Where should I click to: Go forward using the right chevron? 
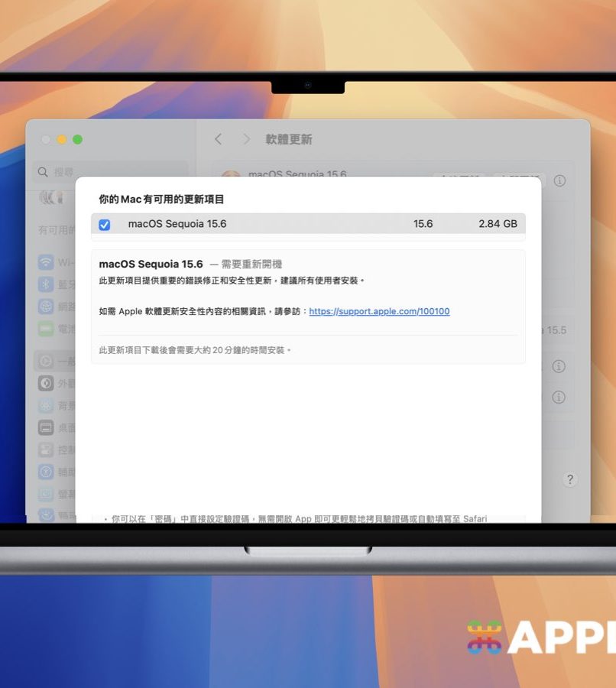click(246, 139)
